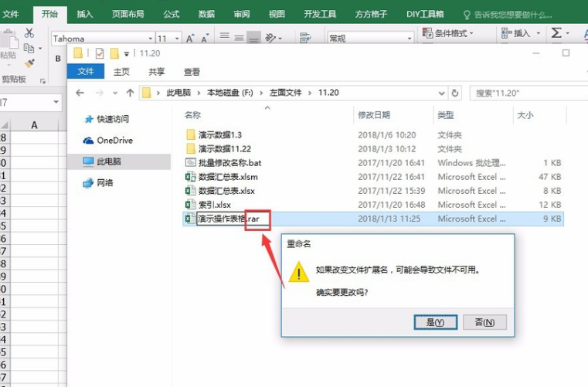The height and width of the screenshot is (387, 588).
Task: Click the search box for 11.20 folder
Action: click(x=529, y=93)
